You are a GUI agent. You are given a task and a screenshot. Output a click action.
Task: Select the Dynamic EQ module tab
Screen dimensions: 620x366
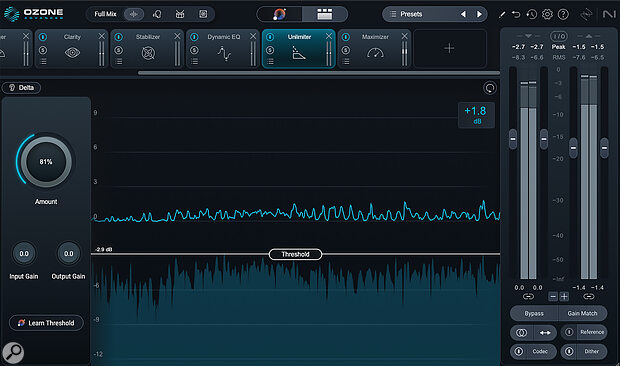pyautogui.click(x=223, y=49)
